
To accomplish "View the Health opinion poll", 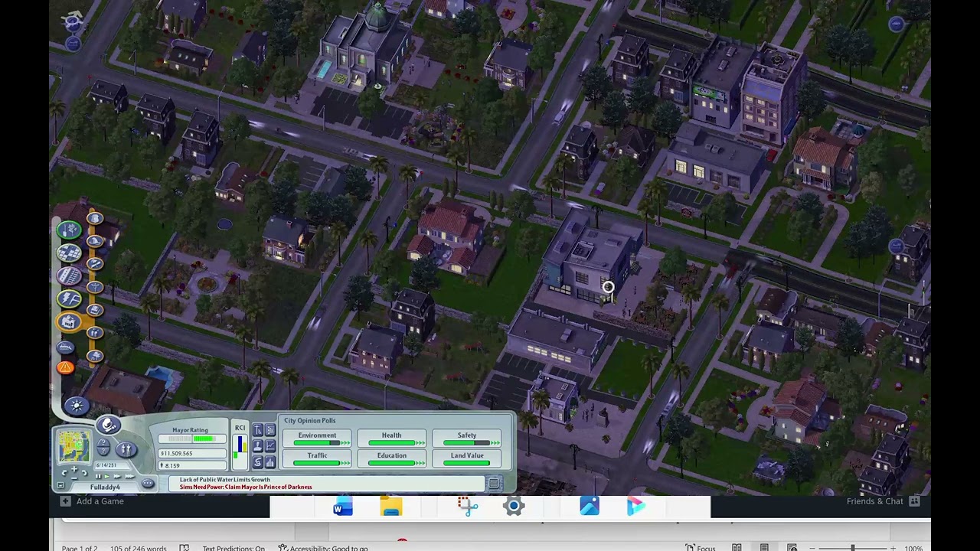I will (x=391, y=439).
